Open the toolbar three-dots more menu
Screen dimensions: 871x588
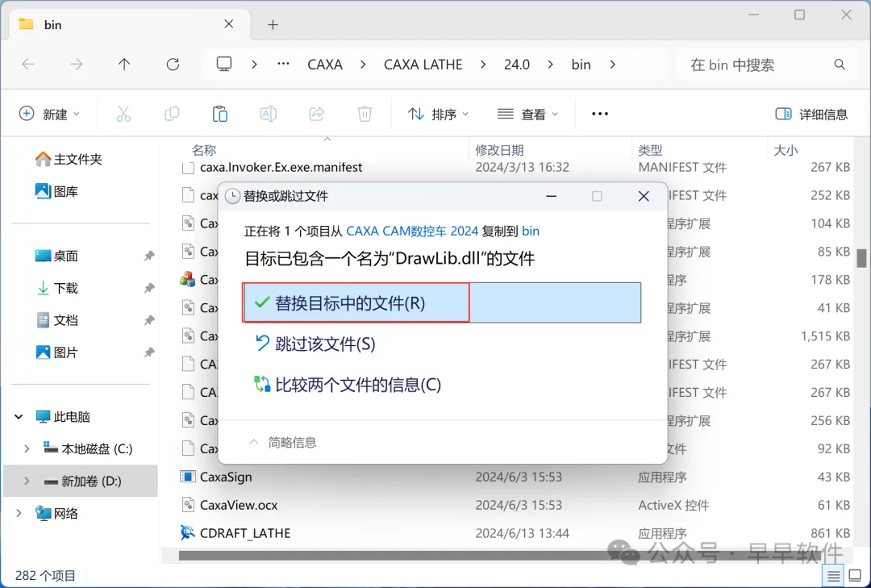point(600,114)
